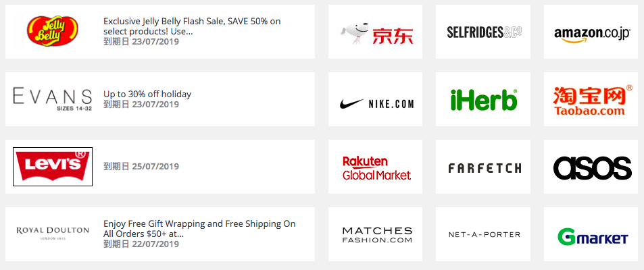Open the Jelly Belly logo
This screenshot has width=644, height=270.
point(53,31)
